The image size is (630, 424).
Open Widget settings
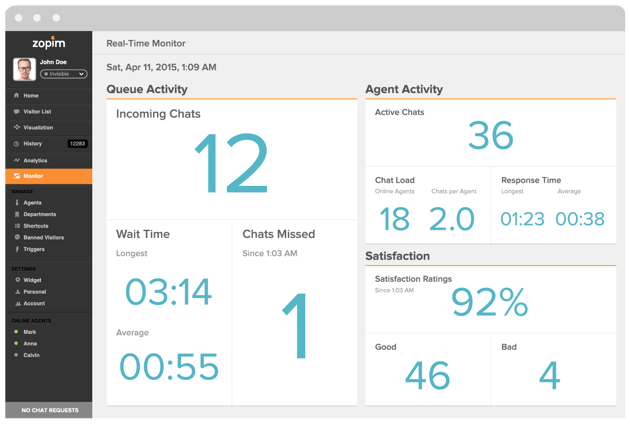pyautogui.click(x=33, y=280)
